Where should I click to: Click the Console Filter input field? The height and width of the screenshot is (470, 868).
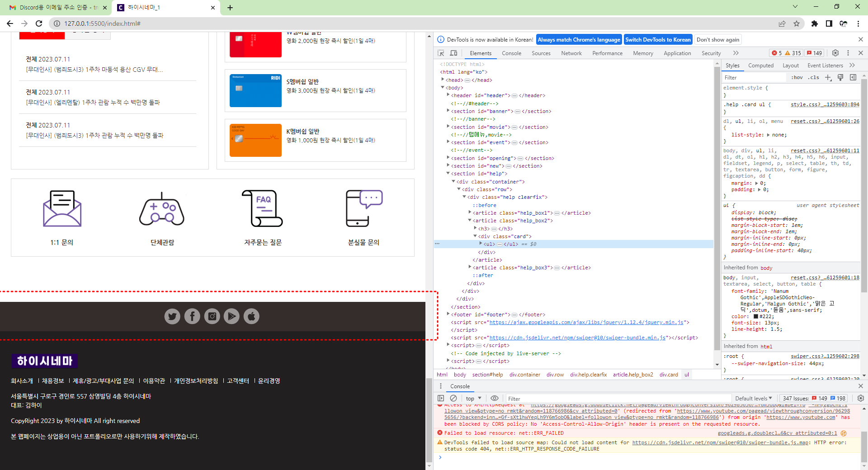click(618, 398)
